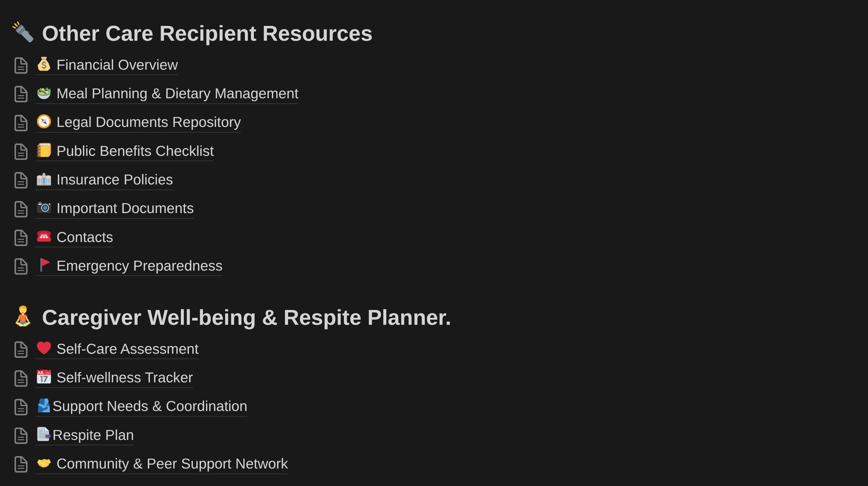This screenshot has height=486, width=868.
Task: Click the calendar icon beside Self-wellness Tracker
Action: click(44, 377)
